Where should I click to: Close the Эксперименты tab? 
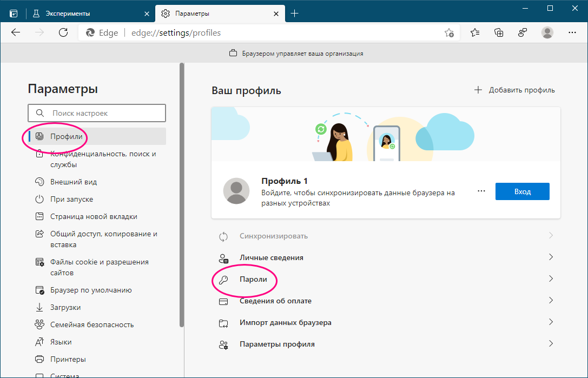[147, 14]
